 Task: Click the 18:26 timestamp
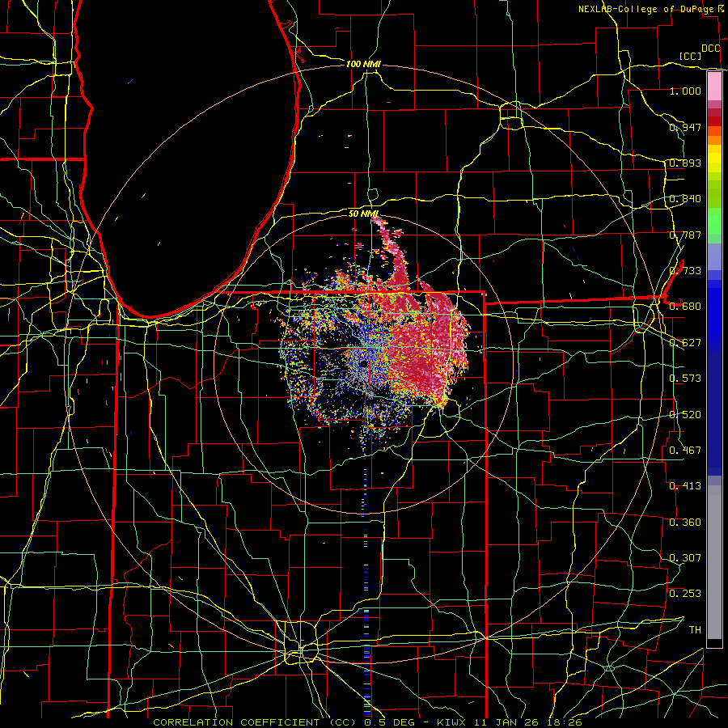564,722
